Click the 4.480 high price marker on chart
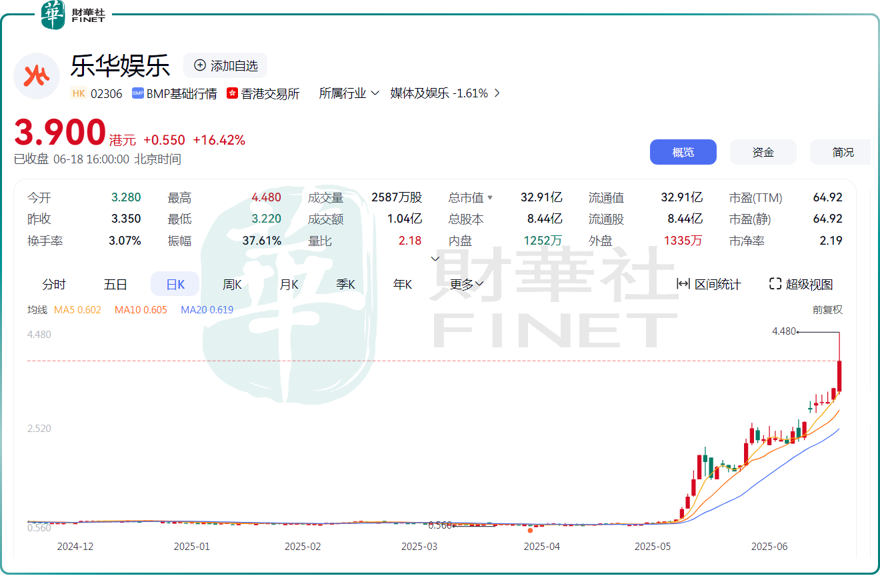The width and height of the screenshot is (880, 588). (784, 331)
